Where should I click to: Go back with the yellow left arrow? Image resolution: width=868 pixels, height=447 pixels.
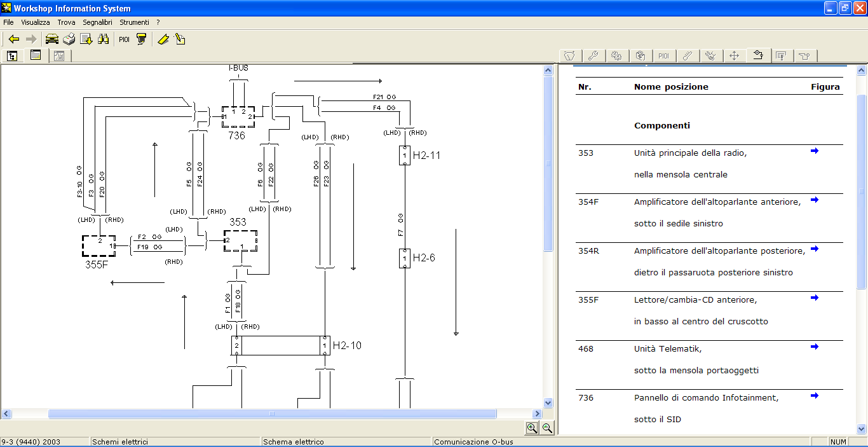(x=14, y=39)
